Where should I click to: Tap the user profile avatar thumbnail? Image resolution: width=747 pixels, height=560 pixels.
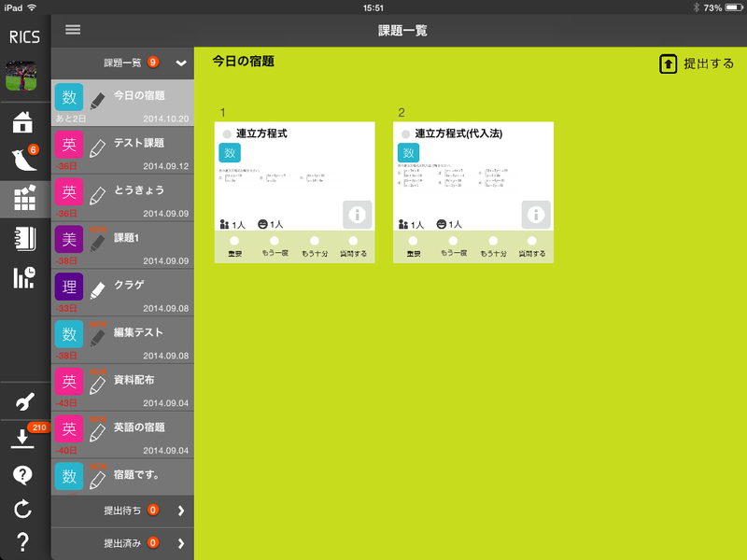click(x=25, y=77)
